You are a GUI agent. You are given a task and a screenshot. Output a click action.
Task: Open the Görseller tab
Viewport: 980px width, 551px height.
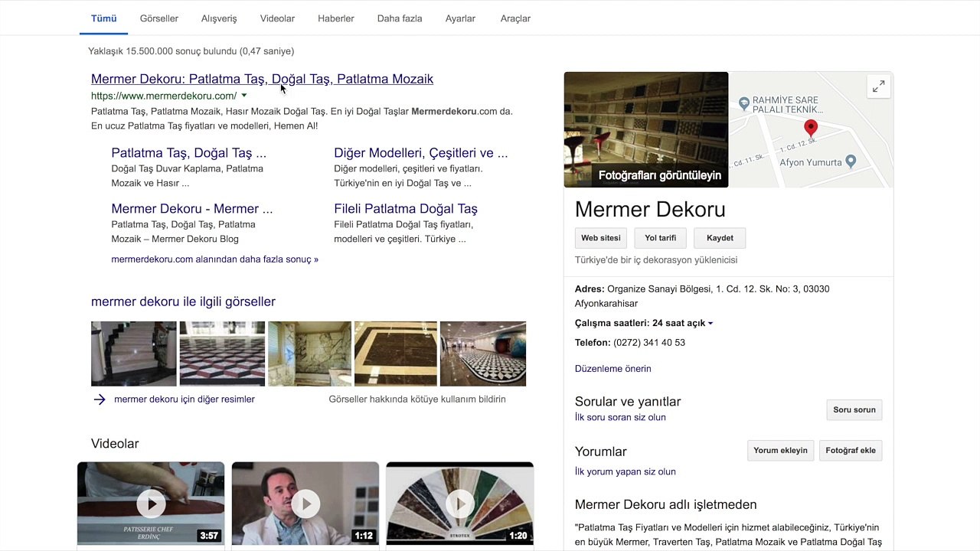point(159,18)
